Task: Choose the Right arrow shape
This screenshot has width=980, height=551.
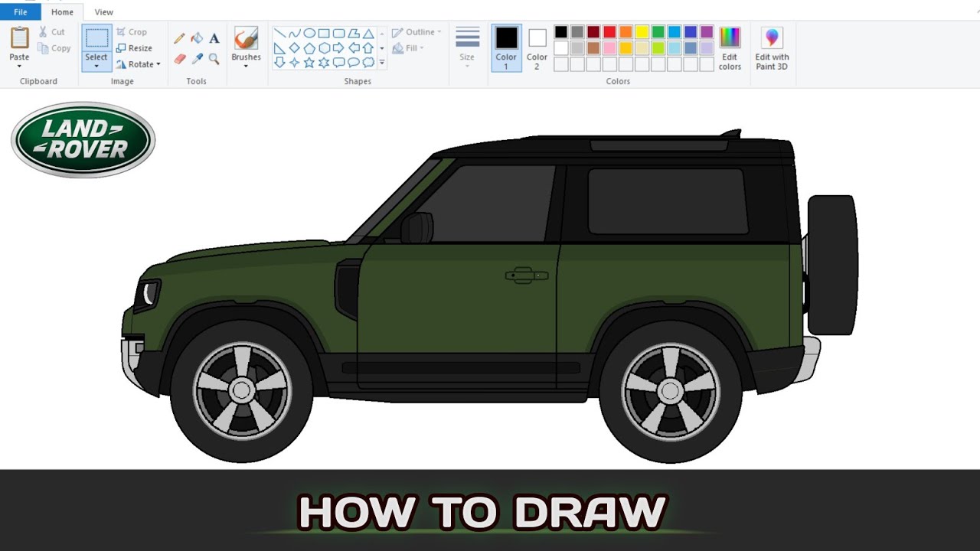Action: [338, 47]
